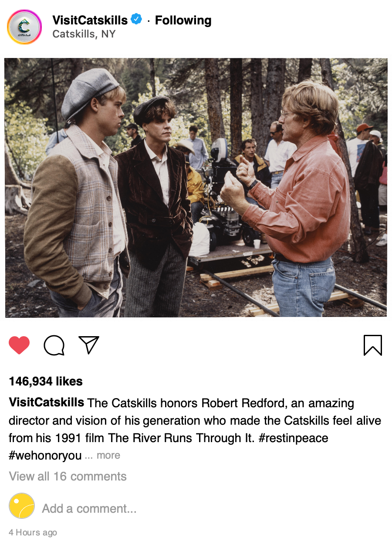The width and height of the screenshot is (392, 545).
Task: Open the #wehonoryou hashtag
Action: [45, 456]
